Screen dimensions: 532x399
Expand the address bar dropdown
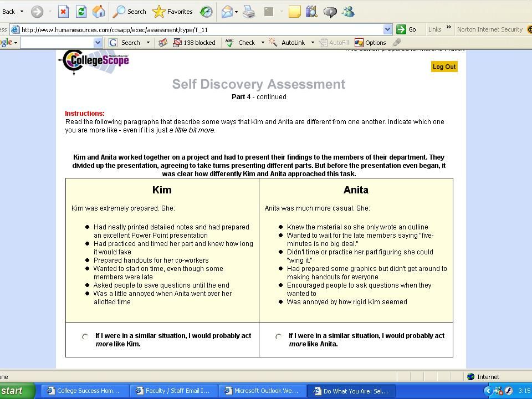(387, 29)
